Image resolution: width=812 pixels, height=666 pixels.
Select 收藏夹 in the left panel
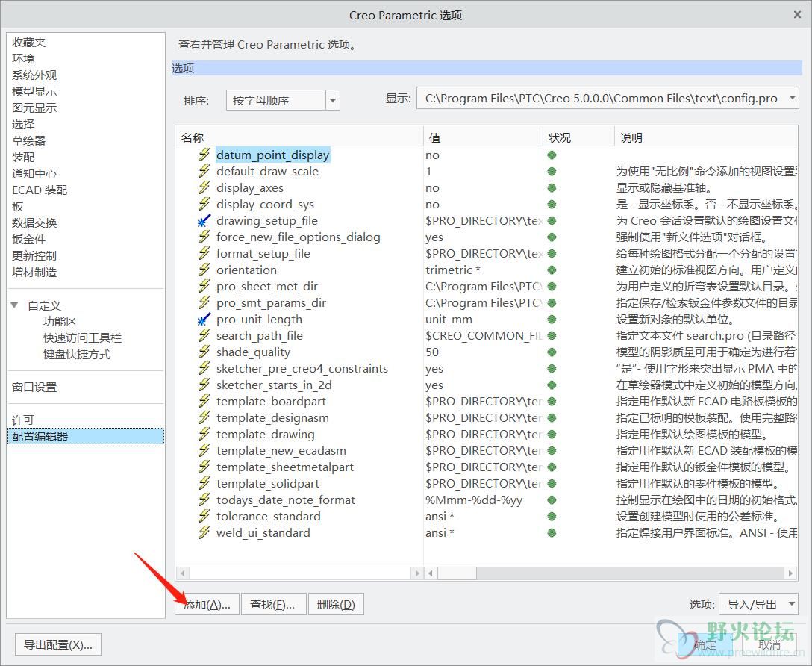pyautogui.click(x=29, y=43)
